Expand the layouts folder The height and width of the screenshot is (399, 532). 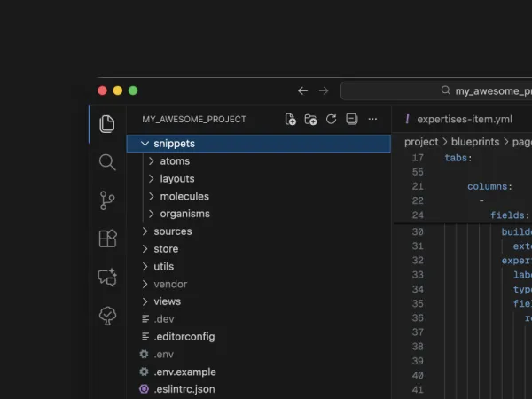point(152,179)
